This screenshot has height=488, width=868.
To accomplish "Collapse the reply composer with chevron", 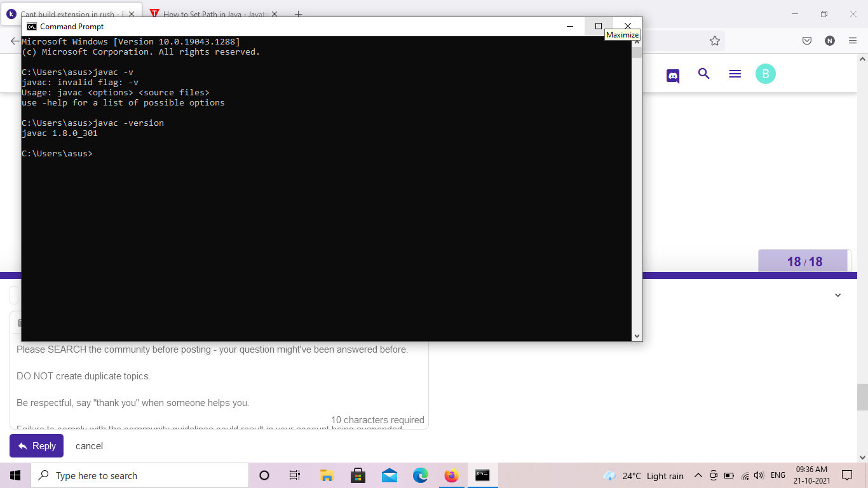I will click(x=837, y=295).
